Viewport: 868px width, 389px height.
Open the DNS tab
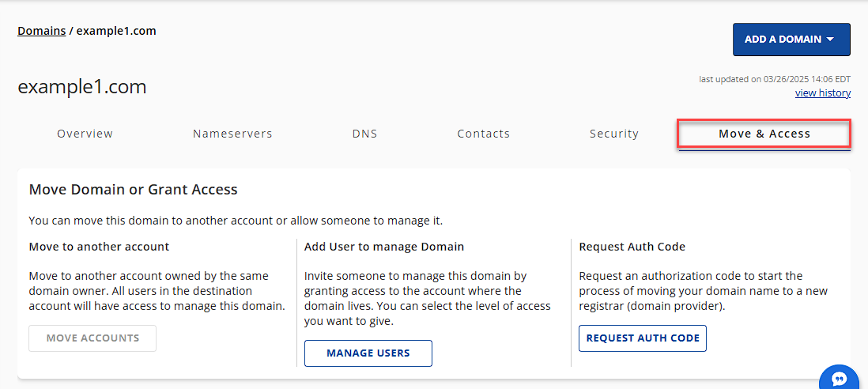tap(364, 134)
